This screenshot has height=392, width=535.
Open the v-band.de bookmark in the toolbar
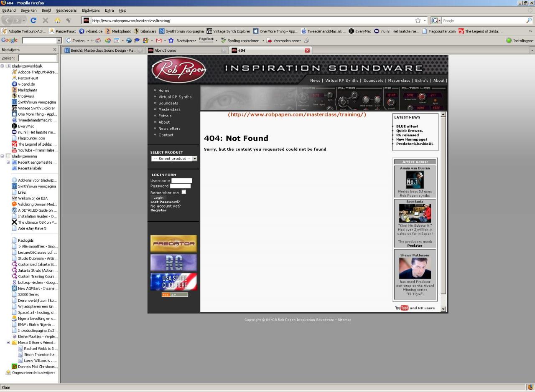pyautogui.click(x=91, y=31)
